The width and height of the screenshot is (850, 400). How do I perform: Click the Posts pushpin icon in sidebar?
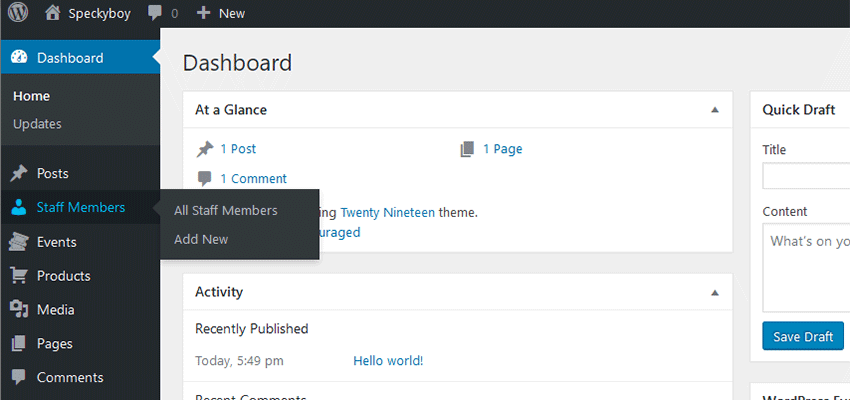pos(19,173)
